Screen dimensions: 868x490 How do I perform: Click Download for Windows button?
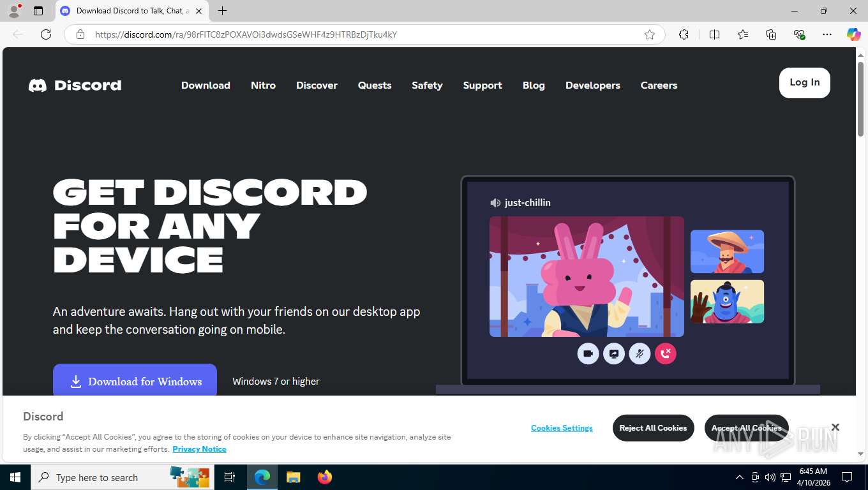[x=135, y=381]
